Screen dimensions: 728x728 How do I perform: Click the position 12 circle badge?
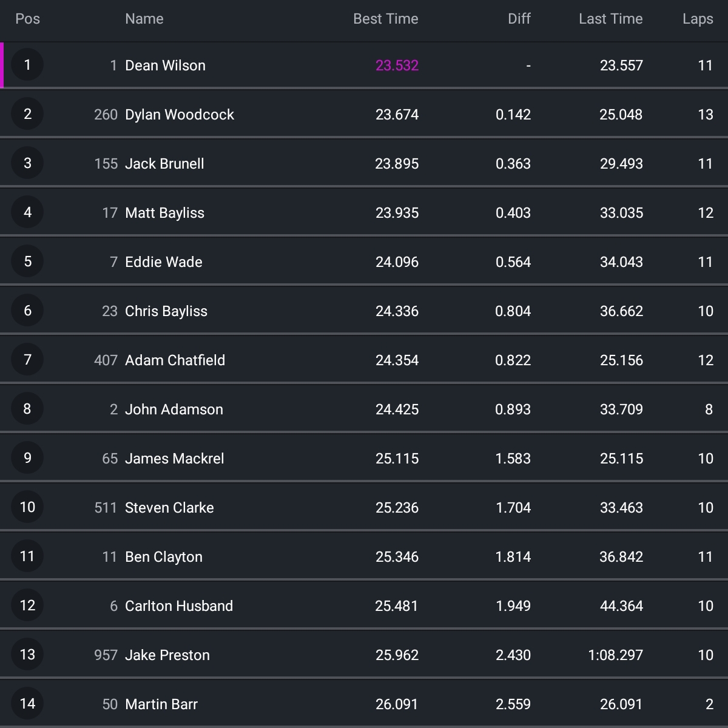pyautogui.click(x=27, y=605)
